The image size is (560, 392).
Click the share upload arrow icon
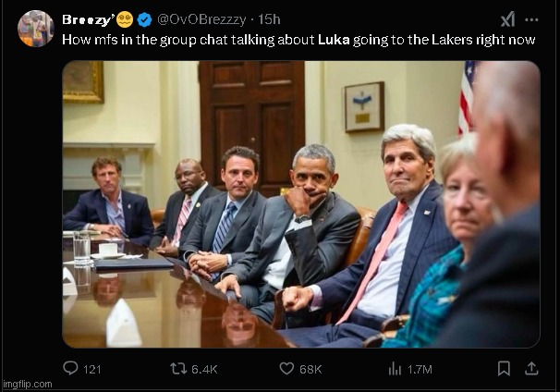(531, 368)
